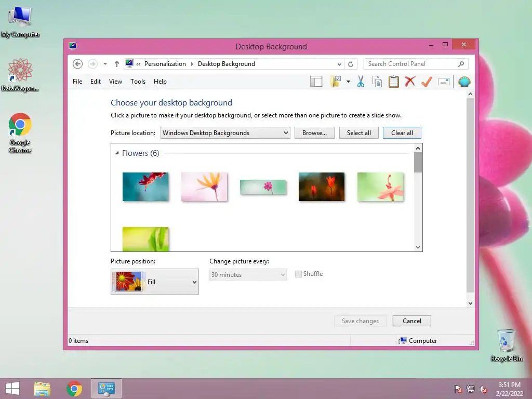This screenshot has height=399, width=532.
Task: Open the View menu
Action: (x=115, y=82)
